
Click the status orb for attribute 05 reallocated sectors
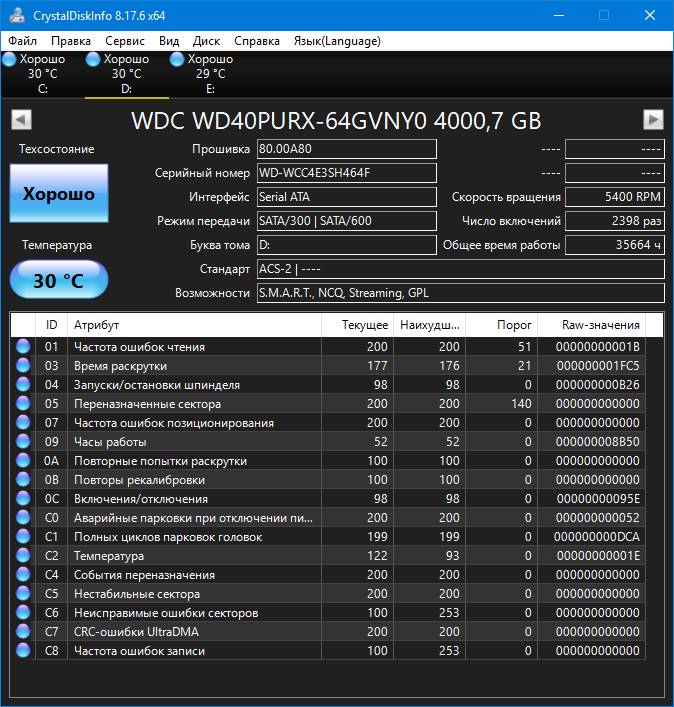tap(23, 404)
